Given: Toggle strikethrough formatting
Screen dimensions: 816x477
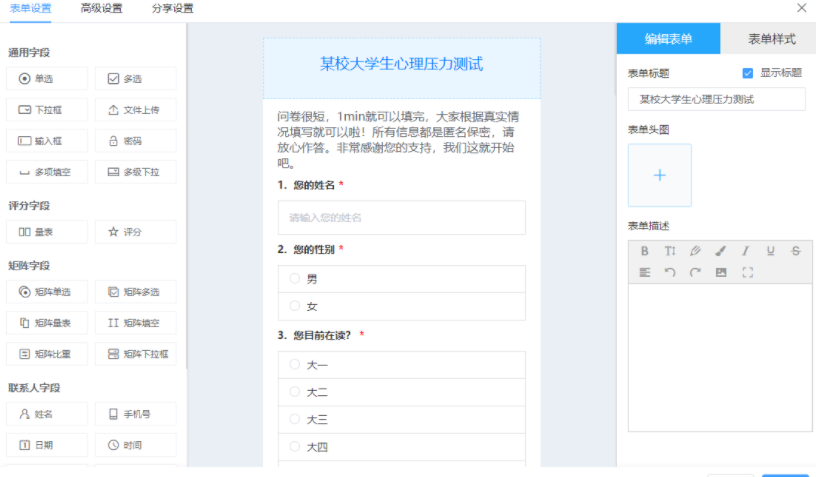Looking at the screenshot, I should (x=796, y=251).
